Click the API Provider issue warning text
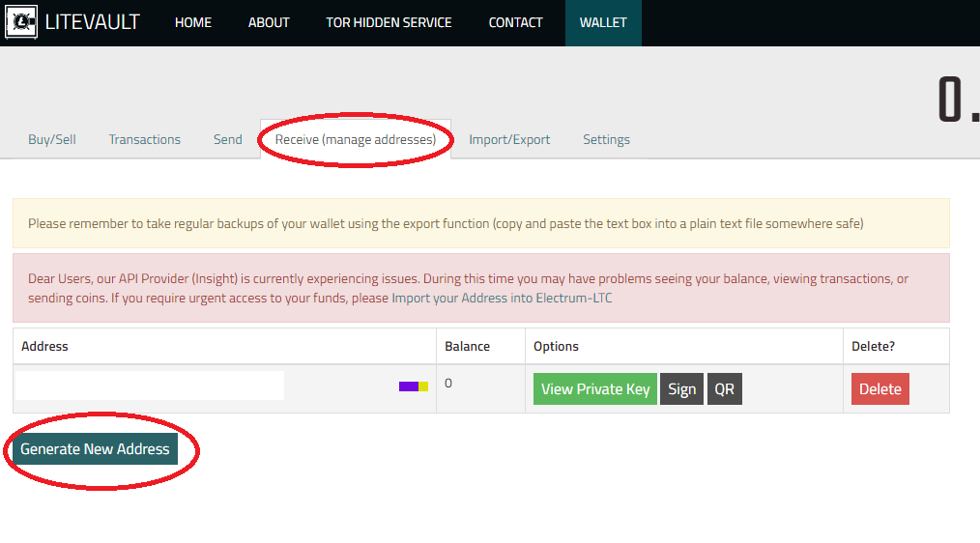Viewport: 980px width, 543px height. click(x=468, y=288)
